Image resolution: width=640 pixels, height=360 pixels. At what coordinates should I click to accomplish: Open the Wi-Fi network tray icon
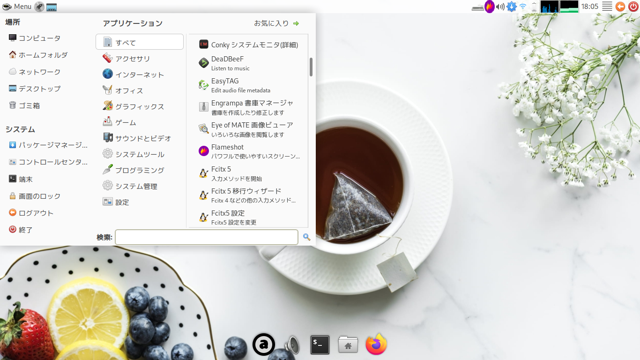(x=523, y=7)
